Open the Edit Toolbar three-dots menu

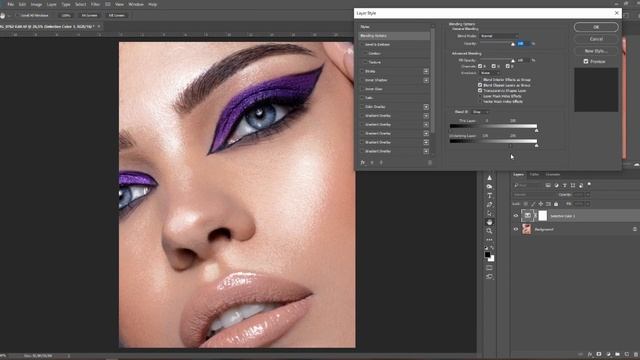pos(489,240)
